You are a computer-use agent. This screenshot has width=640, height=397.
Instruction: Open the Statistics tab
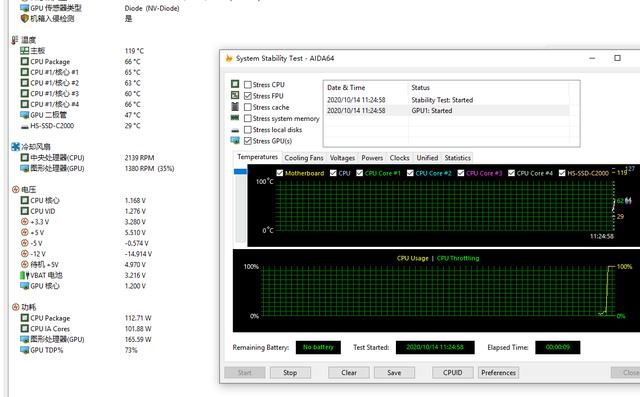click(458, 158)
